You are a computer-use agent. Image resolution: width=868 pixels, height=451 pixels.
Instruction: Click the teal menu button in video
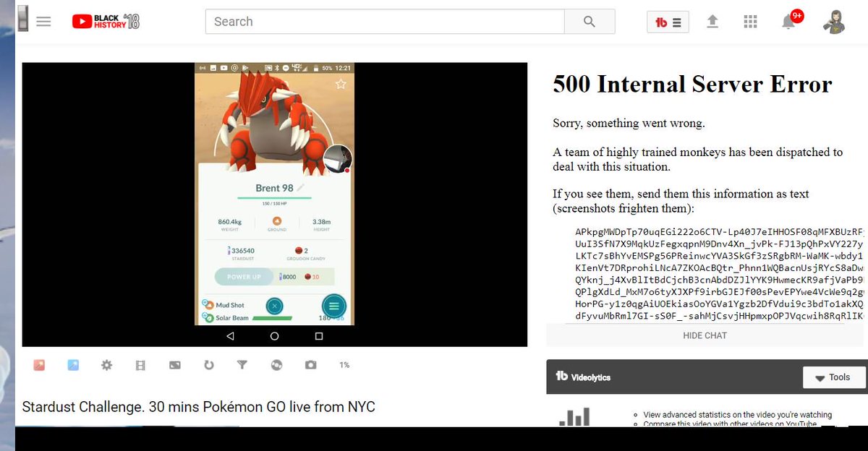pyautogui.click(x=333, y=305)
